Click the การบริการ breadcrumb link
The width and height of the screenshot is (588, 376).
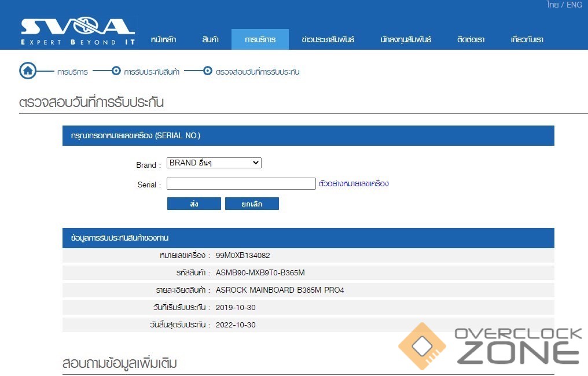point(72,72)
